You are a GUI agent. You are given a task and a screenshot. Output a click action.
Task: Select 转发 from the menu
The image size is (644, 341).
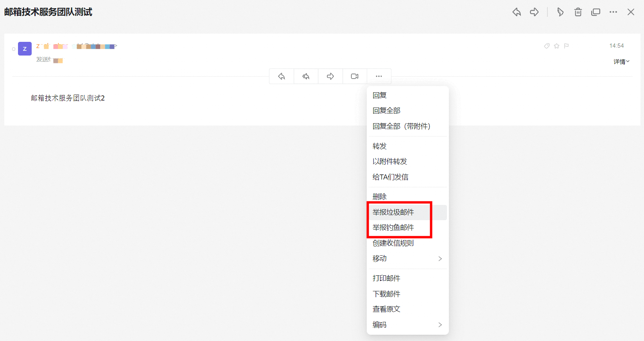[407, 146]
